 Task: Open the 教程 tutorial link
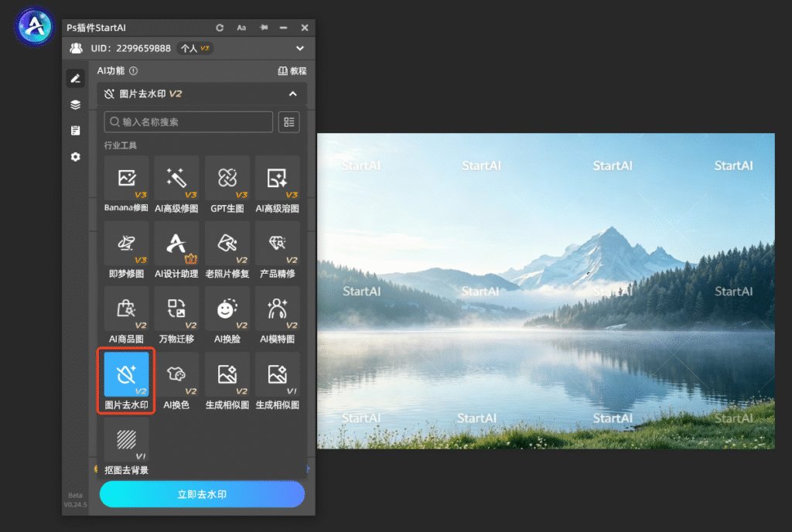click(x=292, y=70)
